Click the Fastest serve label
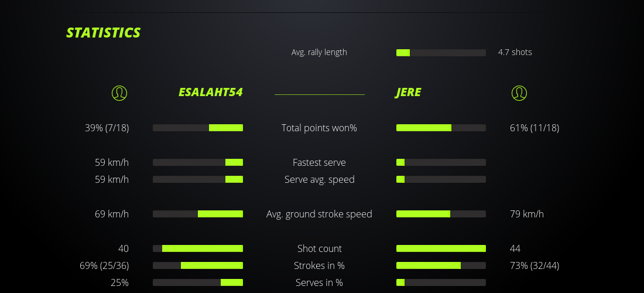The image size is (644, 293). tap(319, 162)
